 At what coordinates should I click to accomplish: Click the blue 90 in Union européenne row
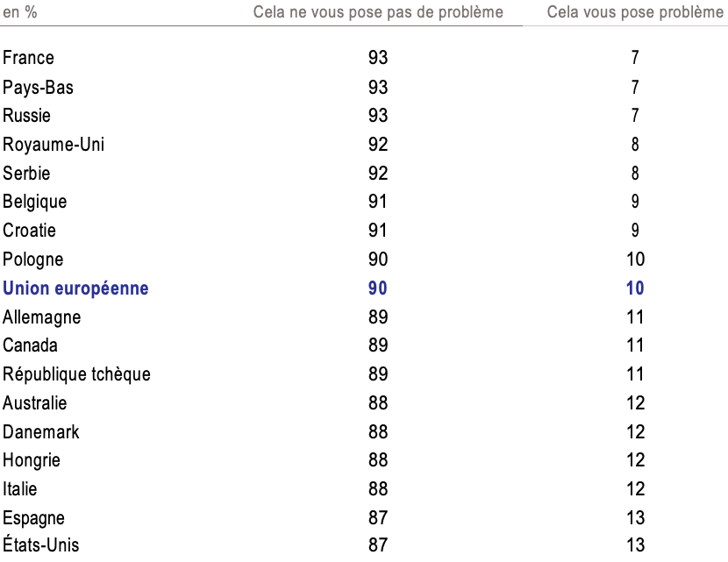(378, 288)
